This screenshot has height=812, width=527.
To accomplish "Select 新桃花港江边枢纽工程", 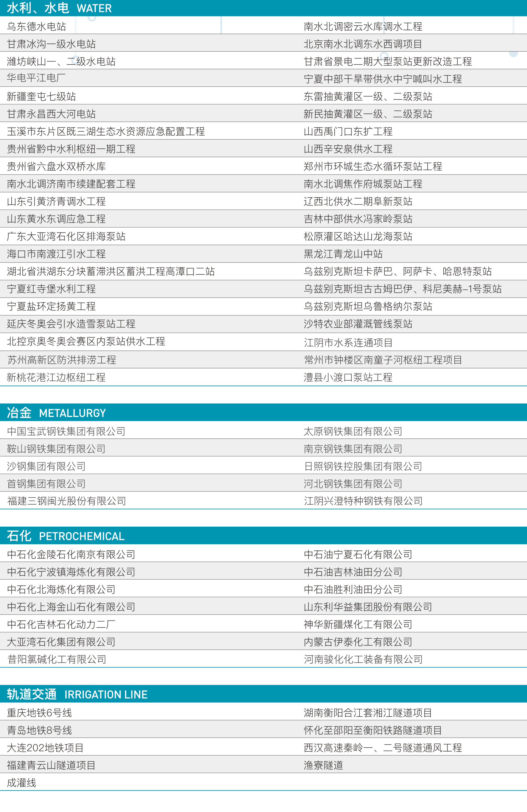I will pyautogui.click(x=56, y=377).
